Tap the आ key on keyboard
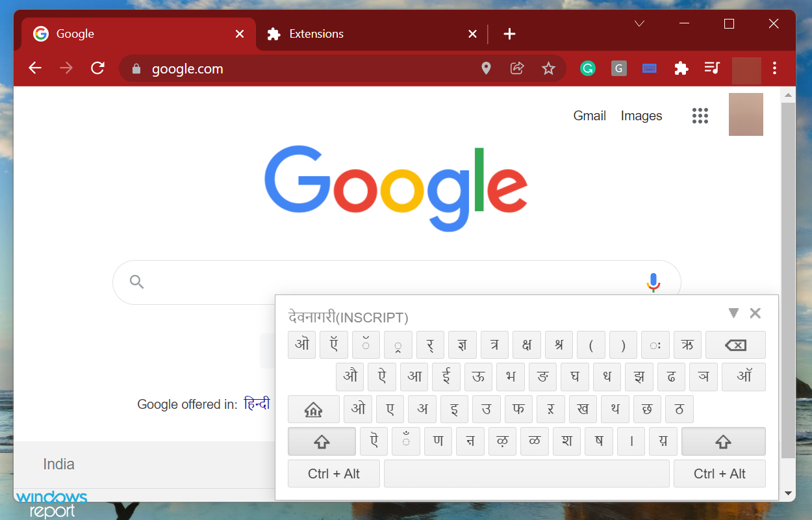Viewport: 812px width, 520px height. click(414, 377)
